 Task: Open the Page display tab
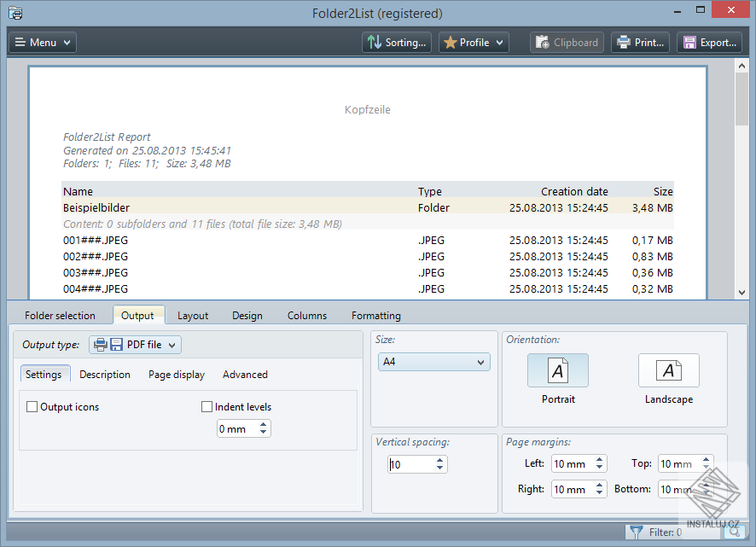point(176,374)
